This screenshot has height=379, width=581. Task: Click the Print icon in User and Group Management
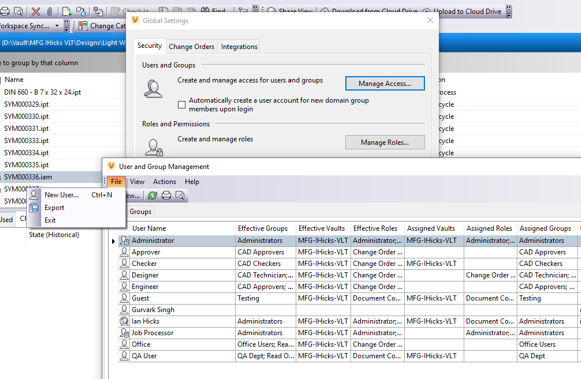pos(166,195)
